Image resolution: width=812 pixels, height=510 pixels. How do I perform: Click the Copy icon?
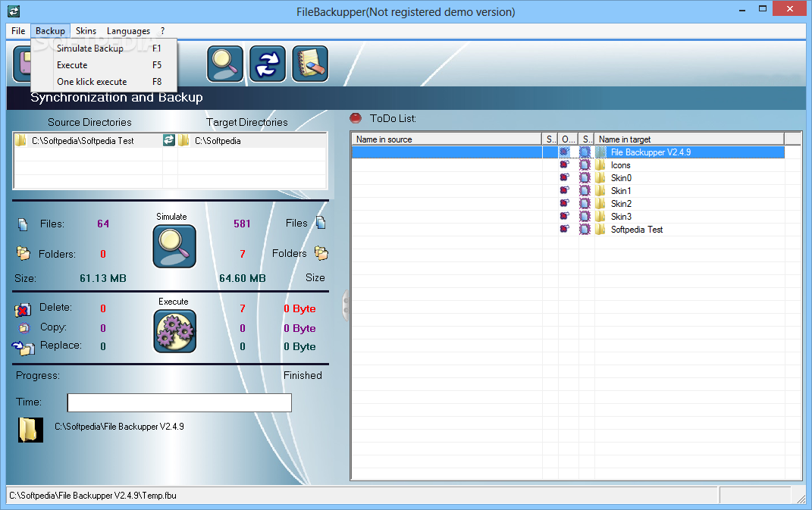[24, 327]
